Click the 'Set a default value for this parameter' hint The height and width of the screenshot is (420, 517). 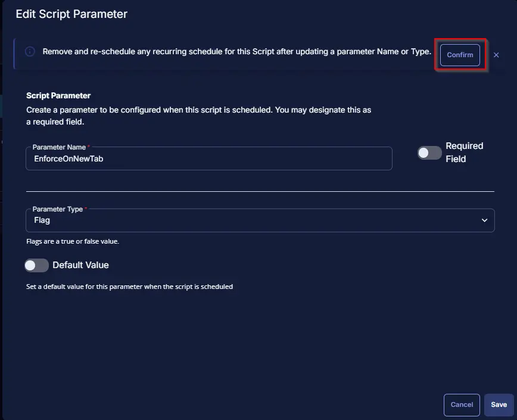130,287
